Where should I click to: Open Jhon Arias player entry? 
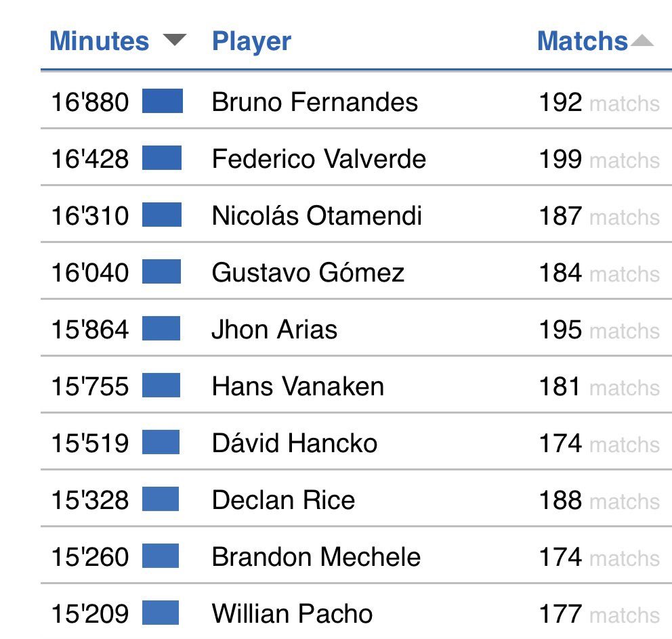click(274, 330)
